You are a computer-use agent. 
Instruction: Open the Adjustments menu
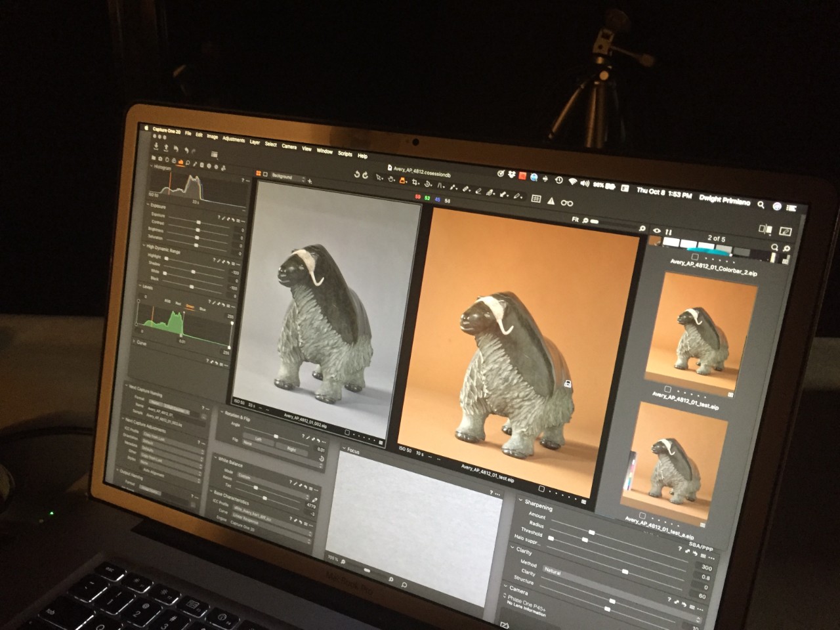tap(234, 139)
